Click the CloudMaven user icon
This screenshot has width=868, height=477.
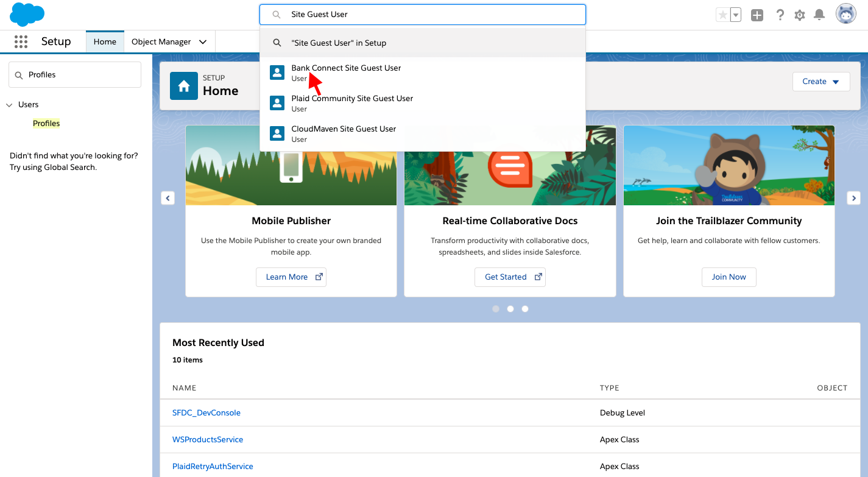(x=277, y=133)
